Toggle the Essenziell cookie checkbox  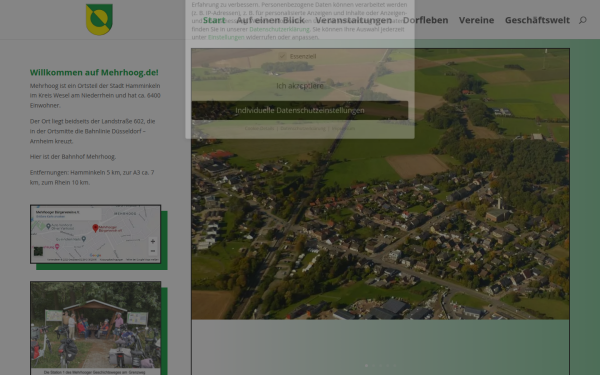click(x=282, y=56)
